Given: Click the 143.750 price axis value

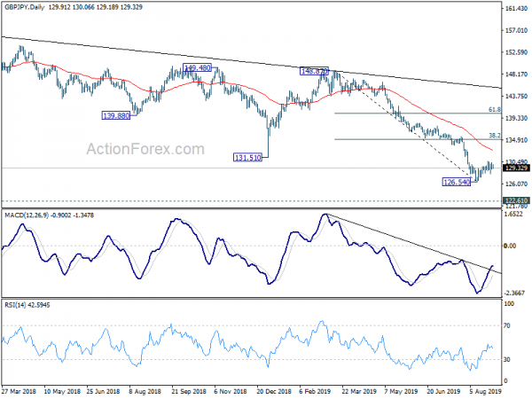Looking at the screenshot, I should click(516, 96).
